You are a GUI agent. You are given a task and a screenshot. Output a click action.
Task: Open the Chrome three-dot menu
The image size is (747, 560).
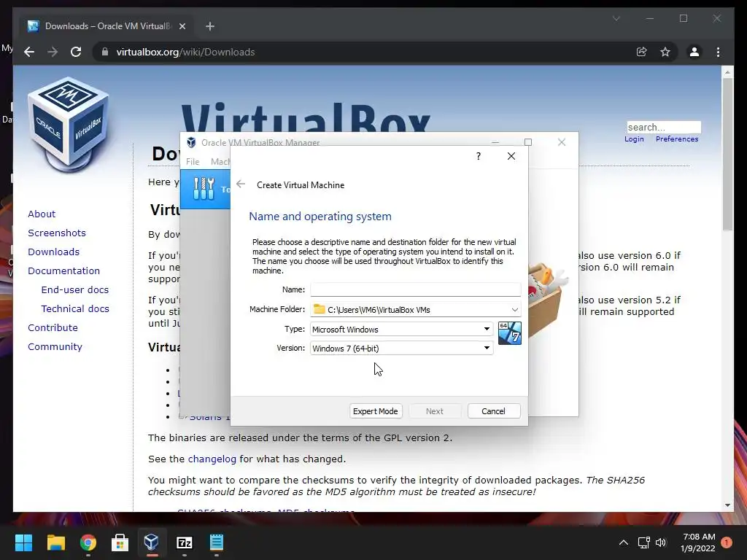coord(718,52)
